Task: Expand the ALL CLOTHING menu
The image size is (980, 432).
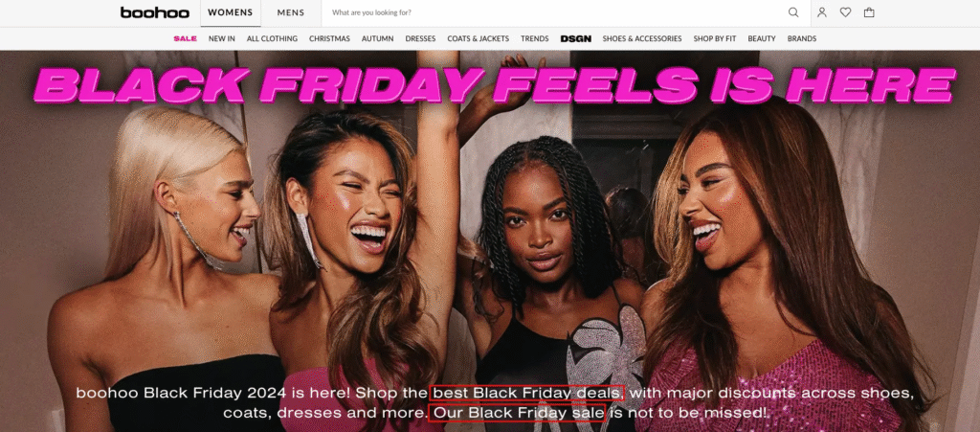Action: click(272, 38)
